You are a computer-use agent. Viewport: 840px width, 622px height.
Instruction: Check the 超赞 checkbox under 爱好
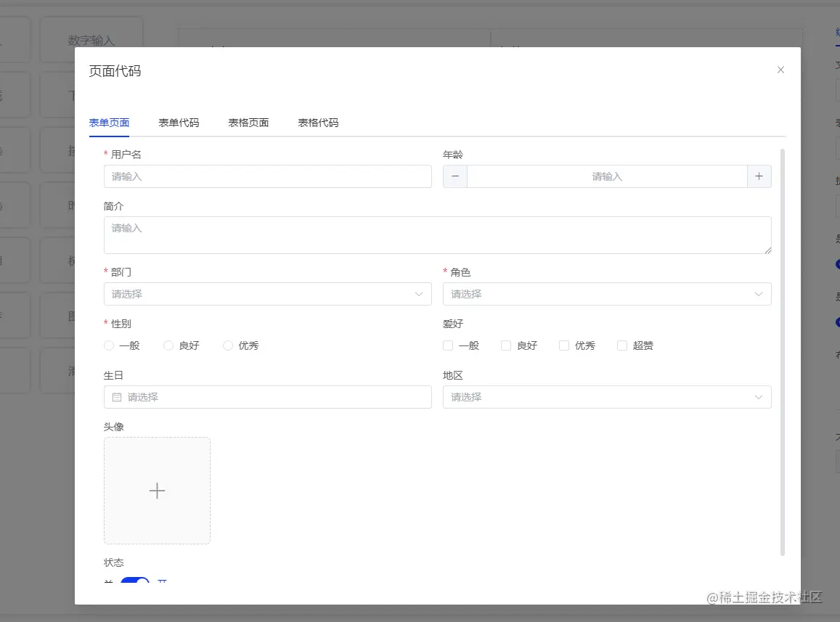[x=621, y=345]
